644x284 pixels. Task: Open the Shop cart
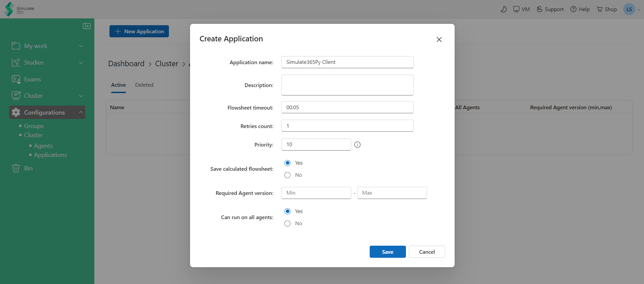click(x=607, y=9)
